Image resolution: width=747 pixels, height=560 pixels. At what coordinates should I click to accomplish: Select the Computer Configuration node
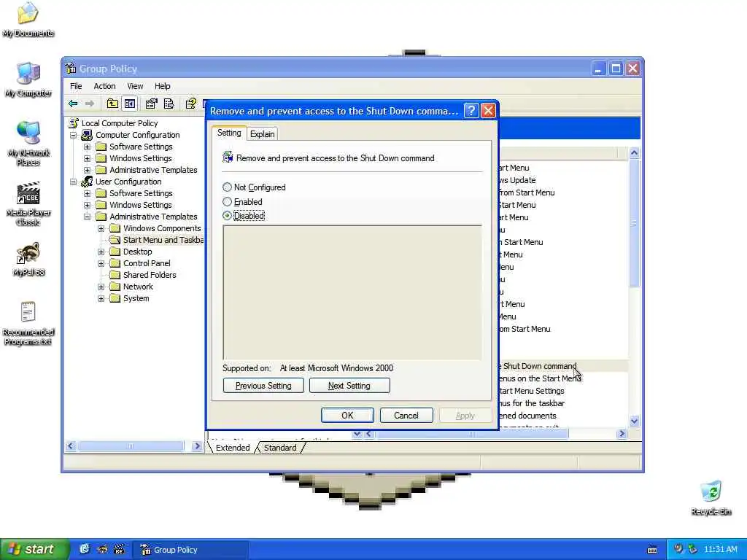(x=137, y=135)
